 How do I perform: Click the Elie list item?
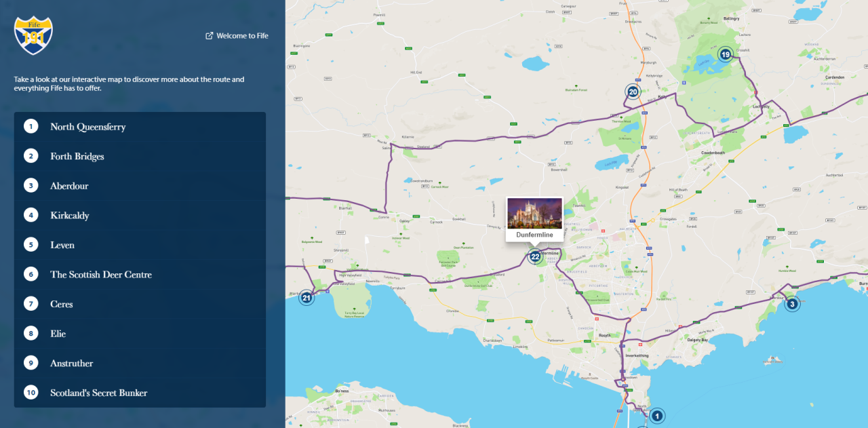pyautogui.click(x=58, y=334)
